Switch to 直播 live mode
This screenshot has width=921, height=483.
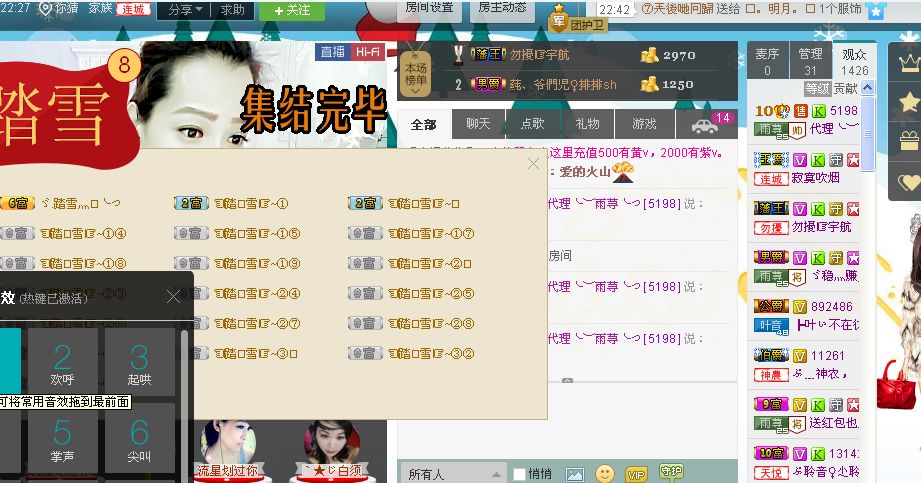click(x=333, y=52)
